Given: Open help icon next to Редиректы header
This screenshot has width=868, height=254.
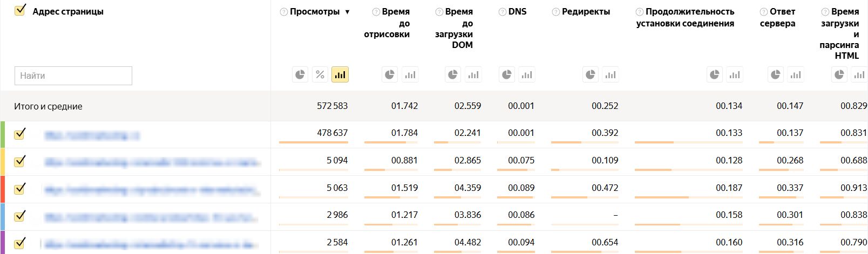Looking at the screenshot, I should (555, 12).
